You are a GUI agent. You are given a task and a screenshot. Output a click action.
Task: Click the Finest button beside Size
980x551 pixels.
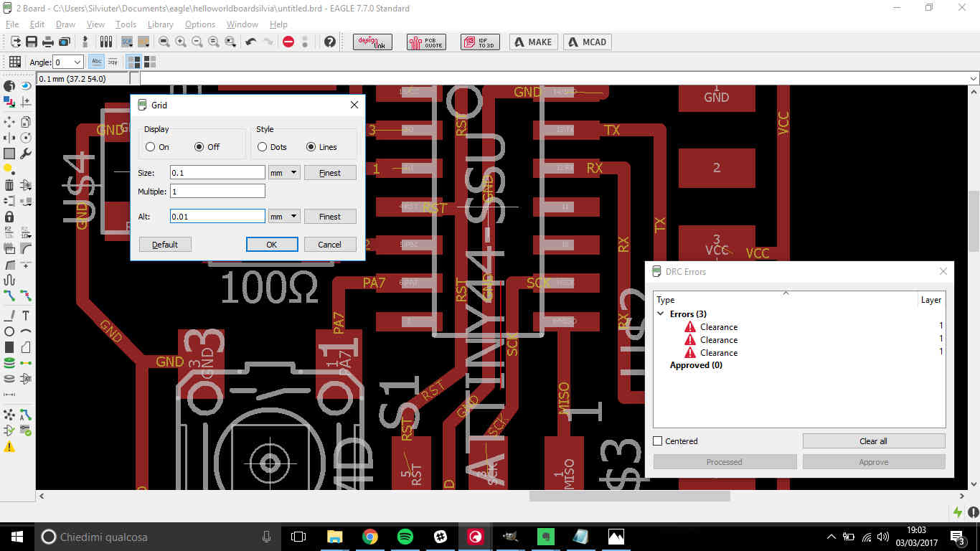pyautogui.click(x=330, y=173)
